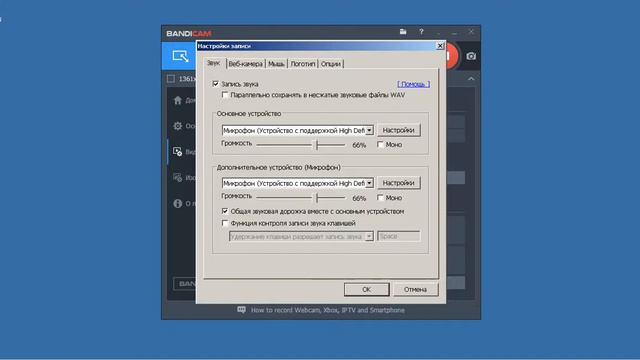
Task: Switch to the Мышь tab
Action: click(x=276, y=64)
